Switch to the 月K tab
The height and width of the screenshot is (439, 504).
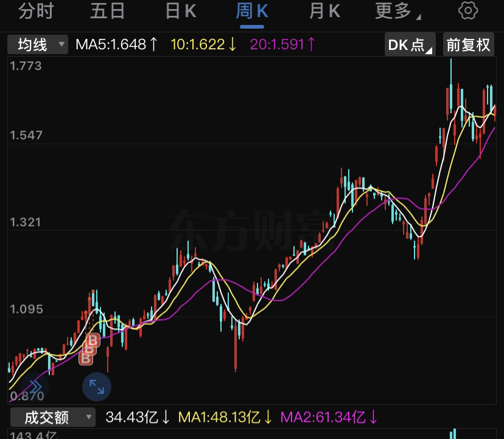324,11
